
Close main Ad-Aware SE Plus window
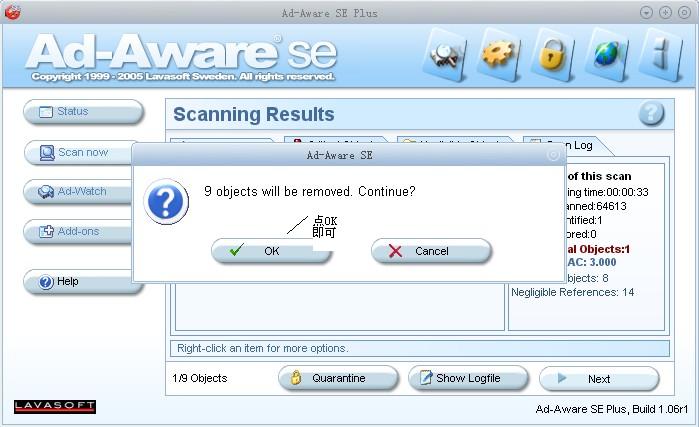click(x=684, y=12)
